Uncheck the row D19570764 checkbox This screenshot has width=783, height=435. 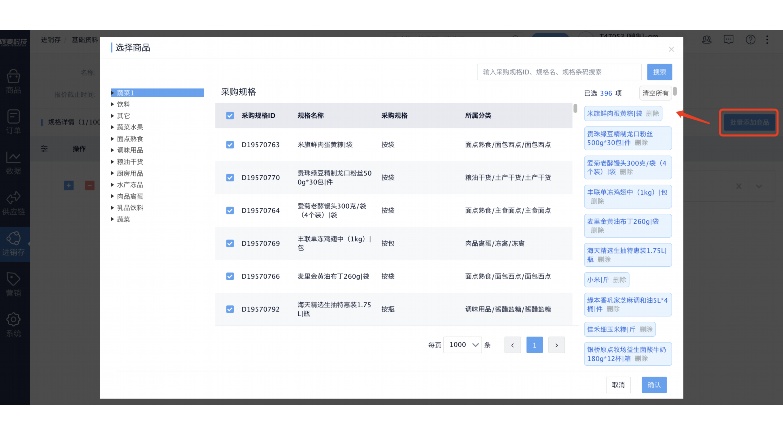pyautogui.click(x=230, y=210)
